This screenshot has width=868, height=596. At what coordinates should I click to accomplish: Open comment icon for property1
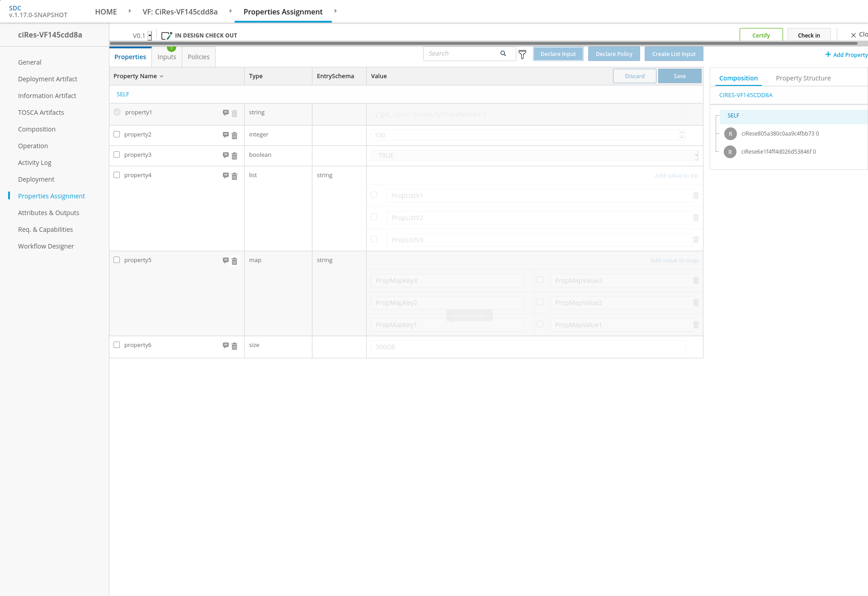pyautogui.click(x=226, y=113)
